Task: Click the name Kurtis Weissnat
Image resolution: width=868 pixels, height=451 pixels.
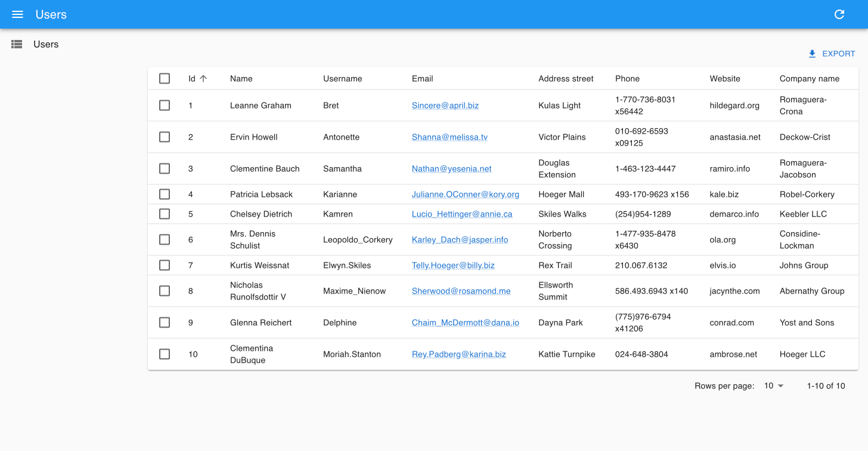Action: click(x=259, y=265)
